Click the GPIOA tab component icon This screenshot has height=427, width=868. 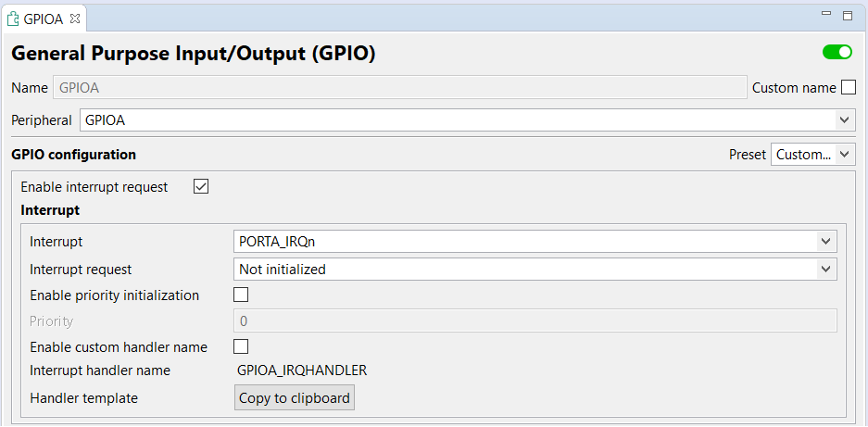(x=14, y=19)
